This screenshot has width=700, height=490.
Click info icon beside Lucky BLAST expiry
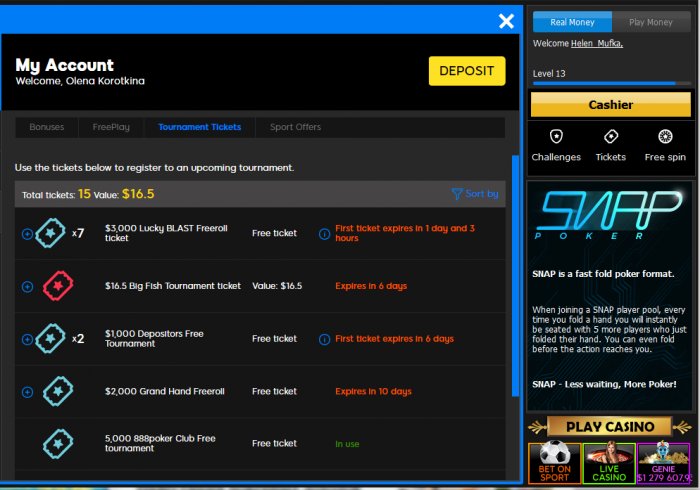tap(325, 233)
